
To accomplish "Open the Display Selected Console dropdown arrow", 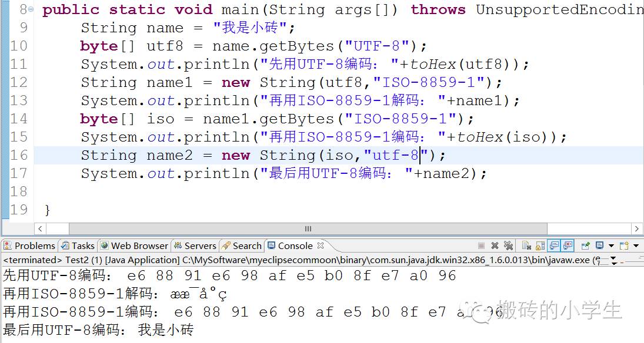I will [x=611, y=246].
